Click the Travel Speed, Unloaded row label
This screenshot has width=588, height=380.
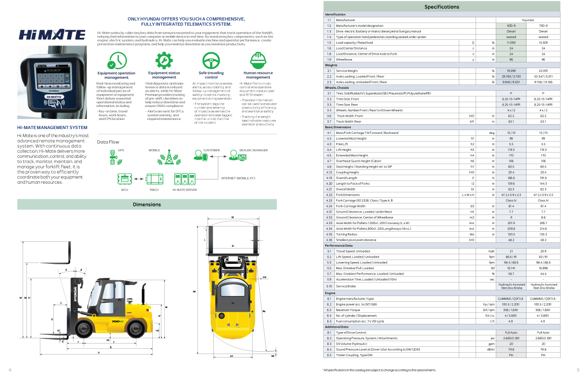click(x=353, y=251)
